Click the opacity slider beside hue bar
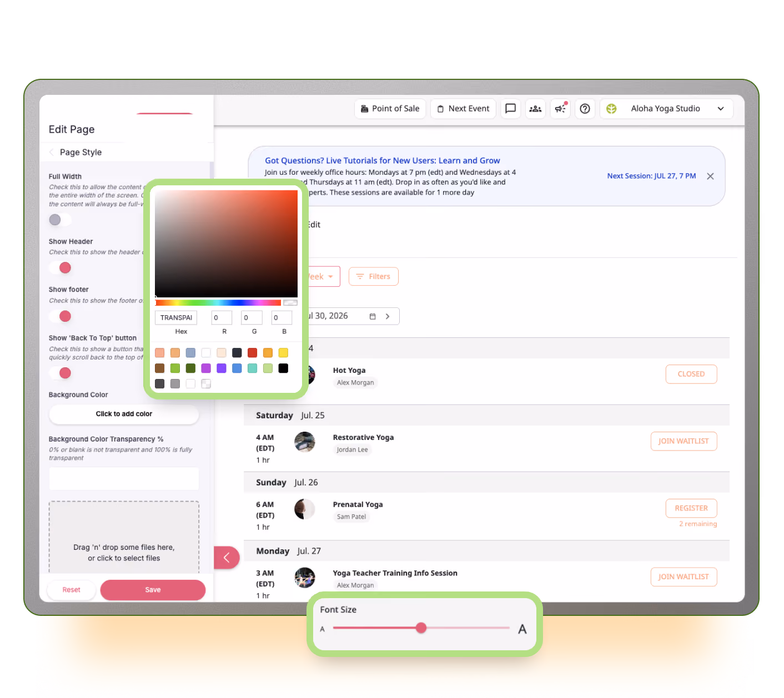784x698 pixels. coord(290,302)
